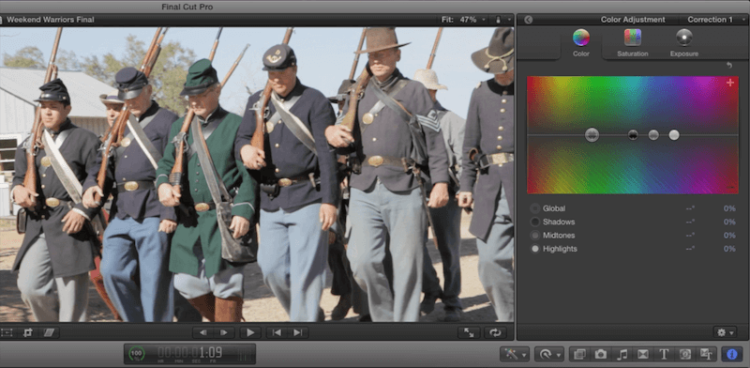Choose the Highlights radio option
The width and height of the screenshot is (750, 368).
535,249
